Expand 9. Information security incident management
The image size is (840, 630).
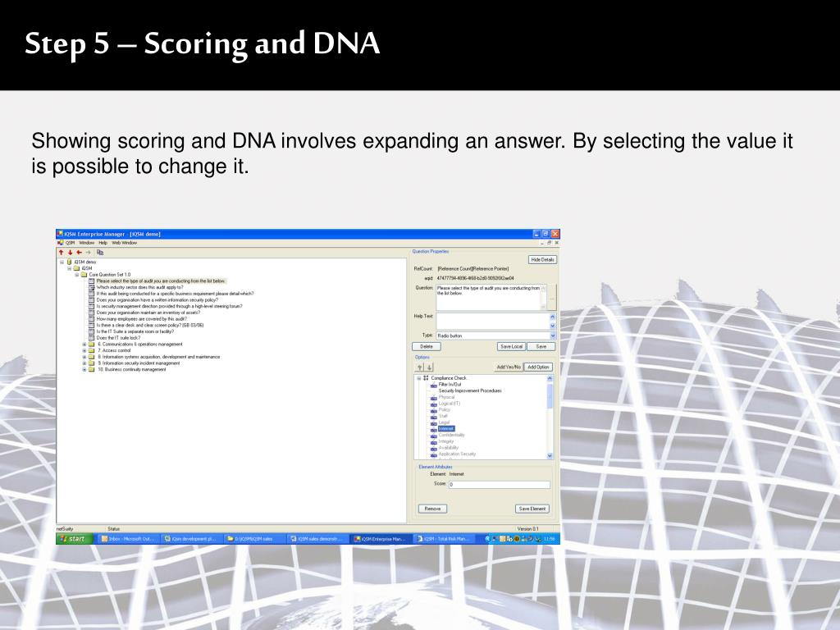(84, 363)
